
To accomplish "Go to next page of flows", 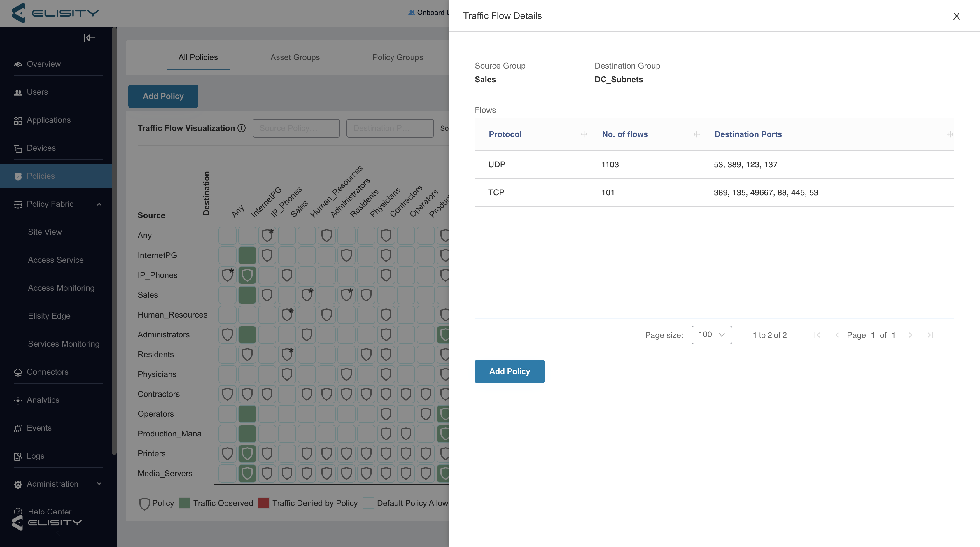I will 910,335.
